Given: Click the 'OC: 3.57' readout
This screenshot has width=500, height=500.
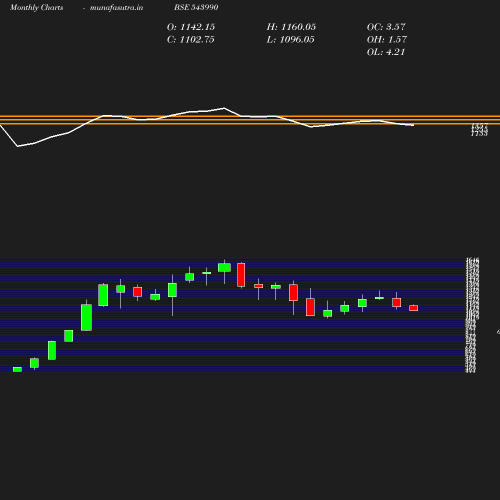Looking at the screenshot, I should (x=386, y=27).
